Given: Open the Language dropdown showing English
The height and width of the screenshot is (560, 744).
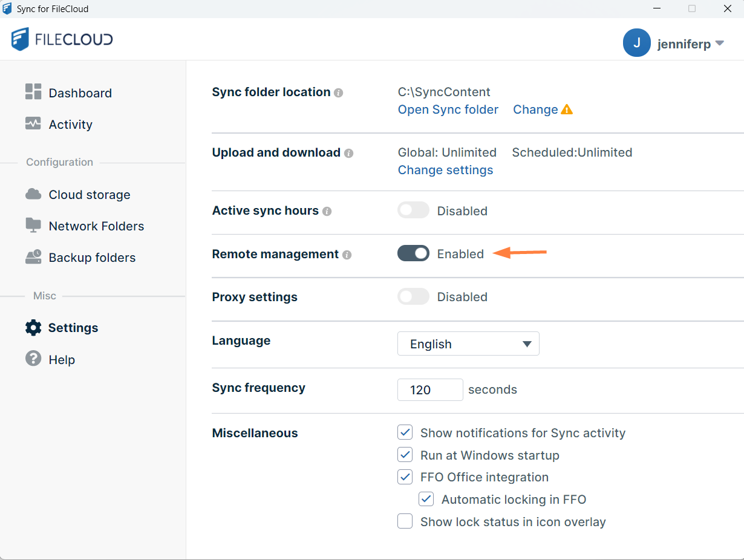Looking at the screenshot, I should (468, 344).
